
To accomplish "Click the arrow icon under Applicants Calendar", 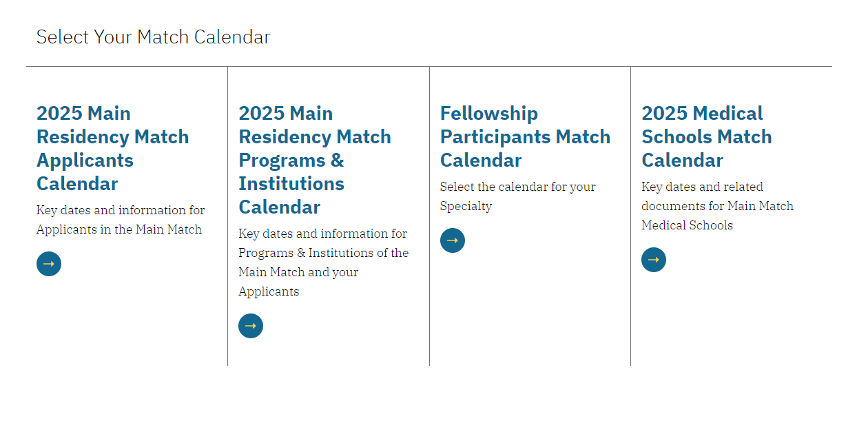I will tap(49, 264).
